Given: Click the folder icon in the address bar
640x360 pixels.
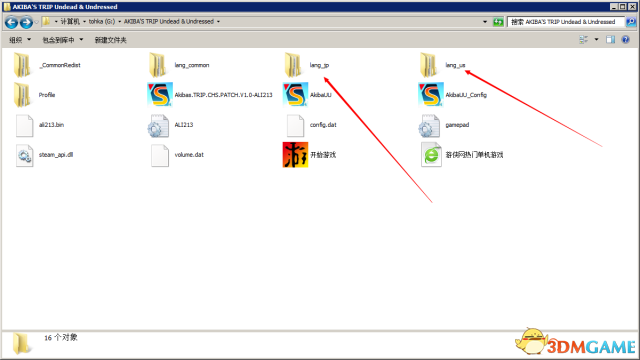Looking at the screenshot, I should 46,21.
